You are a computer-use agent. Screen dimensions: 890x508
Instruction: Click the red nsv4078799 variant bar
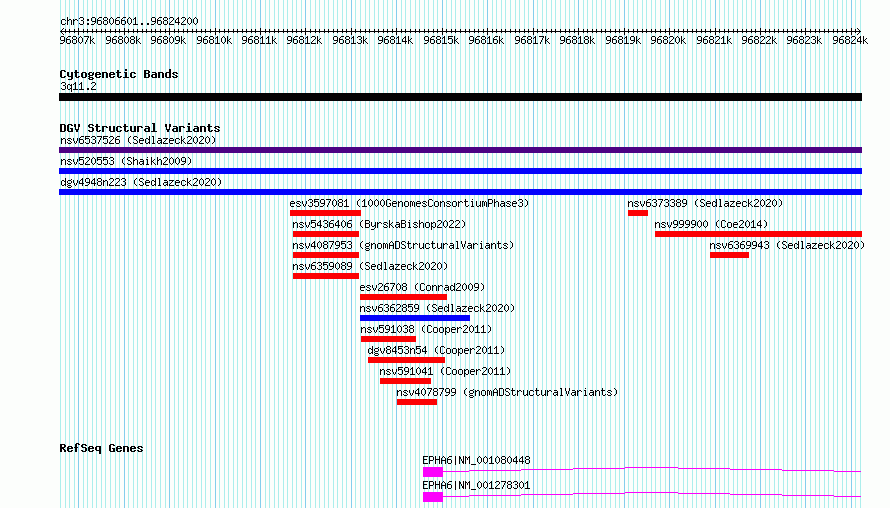click(x=417, y=402)
